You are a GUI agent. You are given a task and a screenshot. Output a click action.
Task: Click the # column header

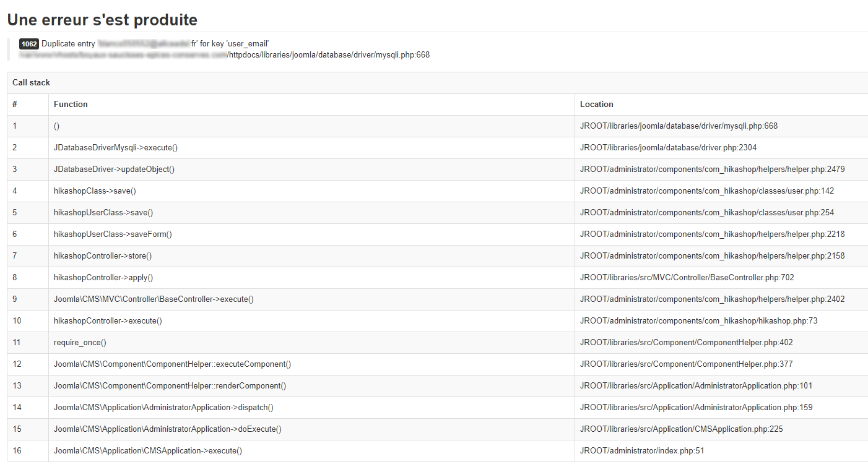click(x=15, y=105)
